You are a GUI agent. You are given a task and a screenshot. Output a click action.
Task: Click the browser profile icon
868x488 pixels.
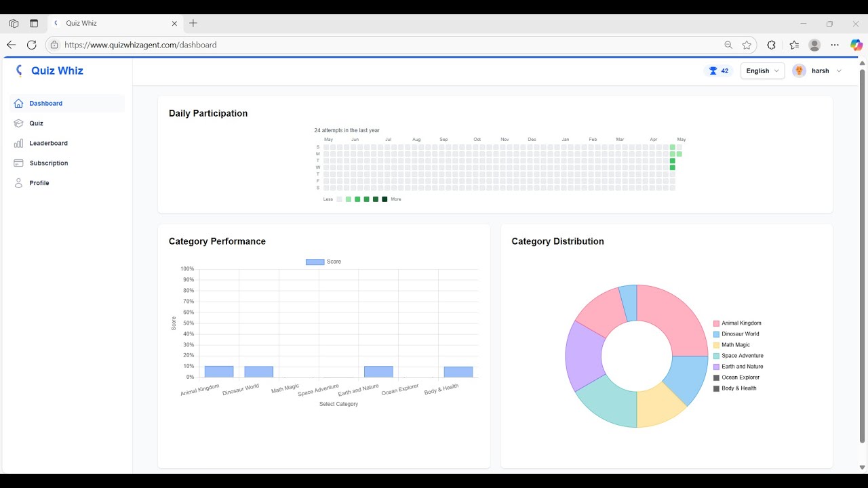click(815, 45)
